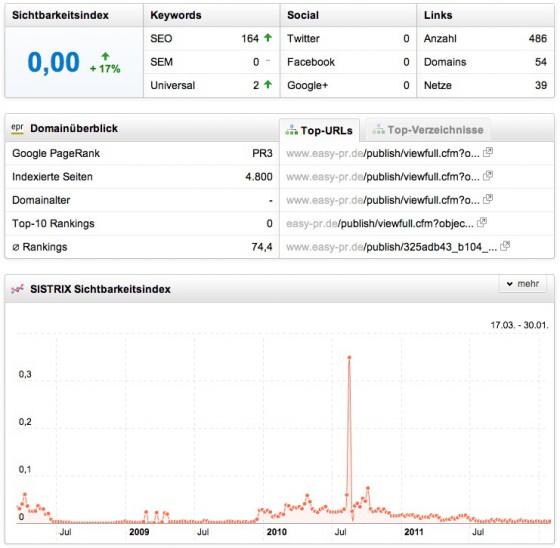
Task: Click the Top-10 Rankings row label
Action: point(53,224)
